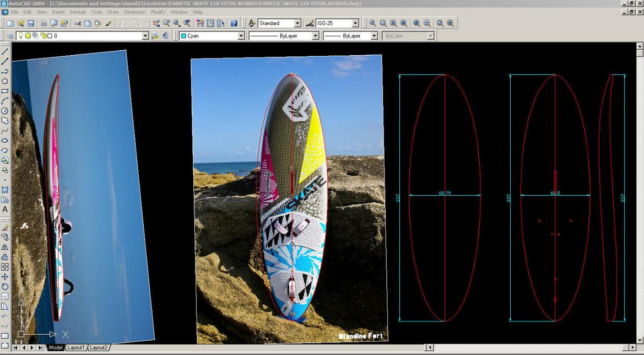644x355 pixels.
Task: Toggle layer 0 on/off lightbulb
Action: pyautogui.click(x=20, y=36)
